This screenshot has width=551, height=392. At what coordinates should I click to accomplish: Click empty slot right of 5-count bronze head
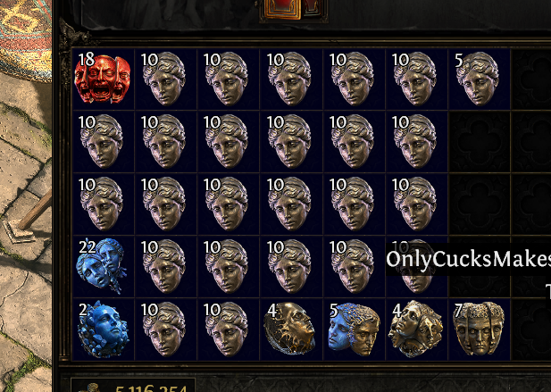click(x=531, y=79)
